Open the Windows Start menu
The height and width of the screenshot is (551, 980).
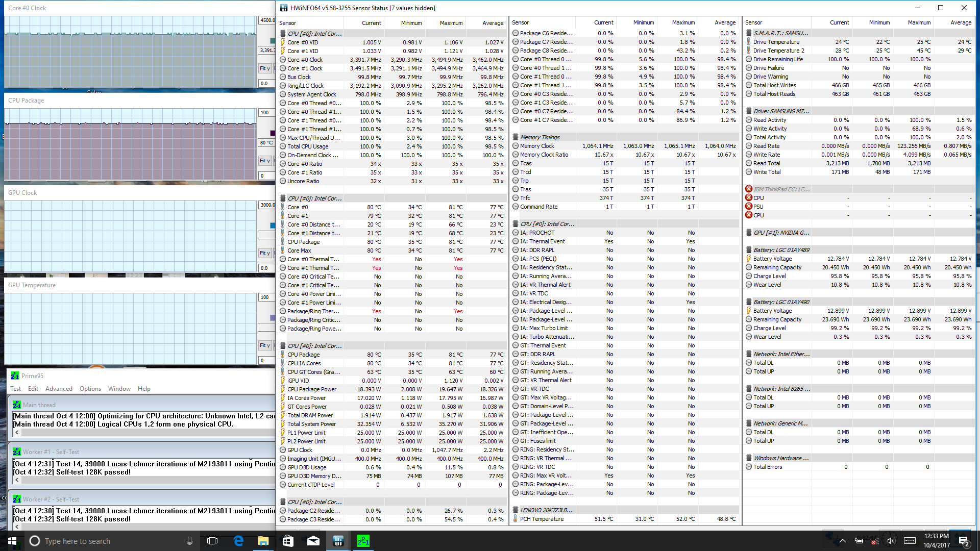click(12, 541)
